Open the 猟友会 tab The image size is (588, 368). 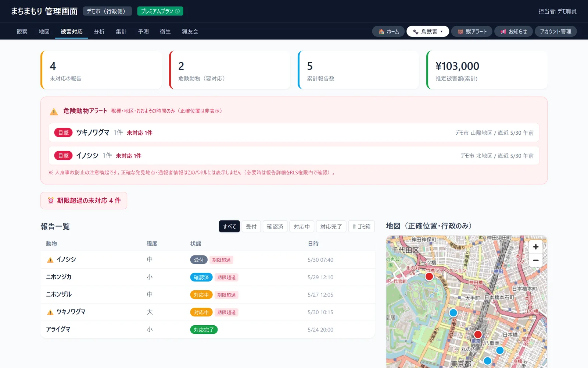pos(190,32)
